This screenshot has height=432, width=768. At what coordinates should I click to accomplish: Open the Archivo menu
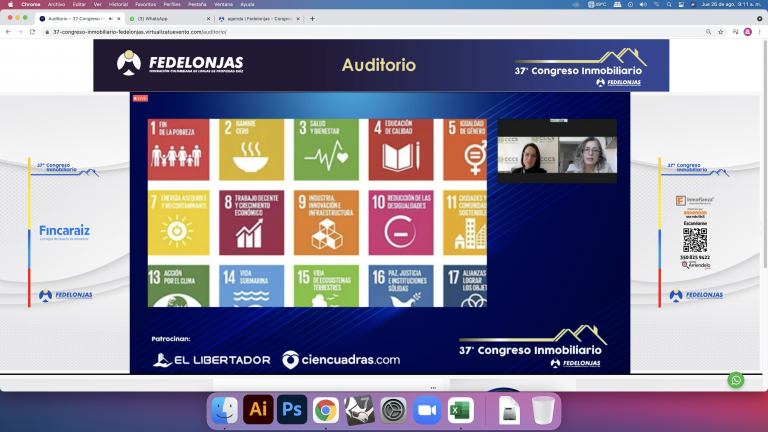point(56,4)
